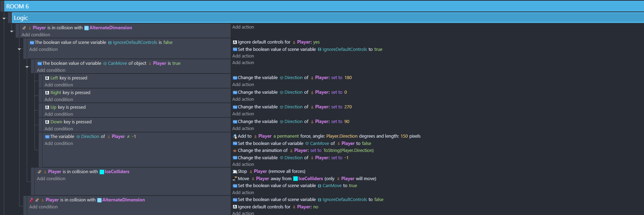
Task: Click icon of Direction set to -1 action
Action: [x=235, y=158]
